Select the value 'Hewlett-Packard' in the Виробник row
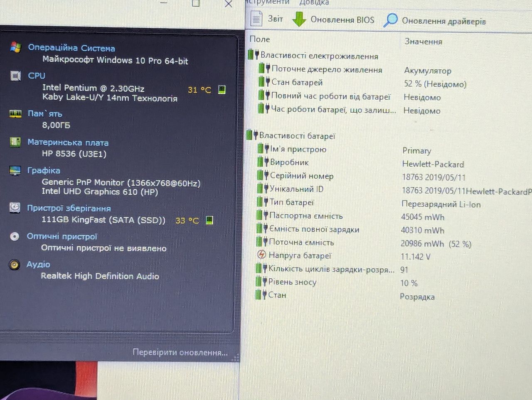 pyautogui.click(x=433, y=164)
